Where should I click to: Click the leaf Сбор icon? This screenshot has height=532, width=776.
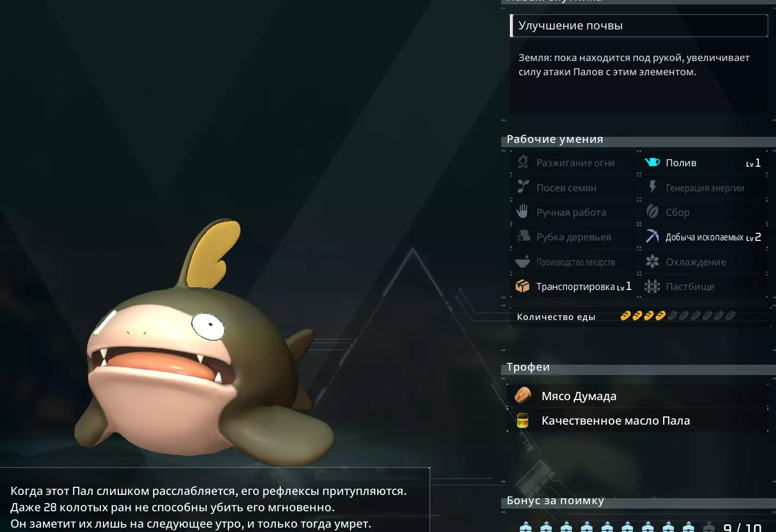coord(652,211)
